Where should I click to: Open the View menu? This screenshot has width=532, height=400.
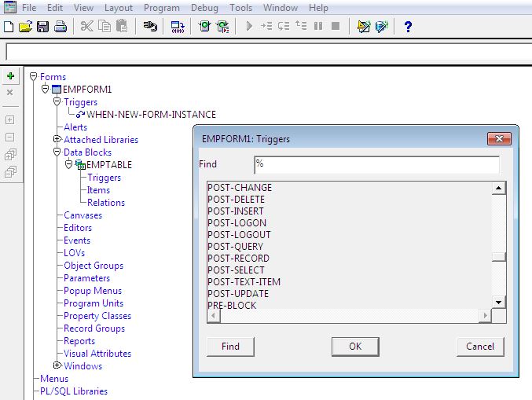(x=83, y=7)
